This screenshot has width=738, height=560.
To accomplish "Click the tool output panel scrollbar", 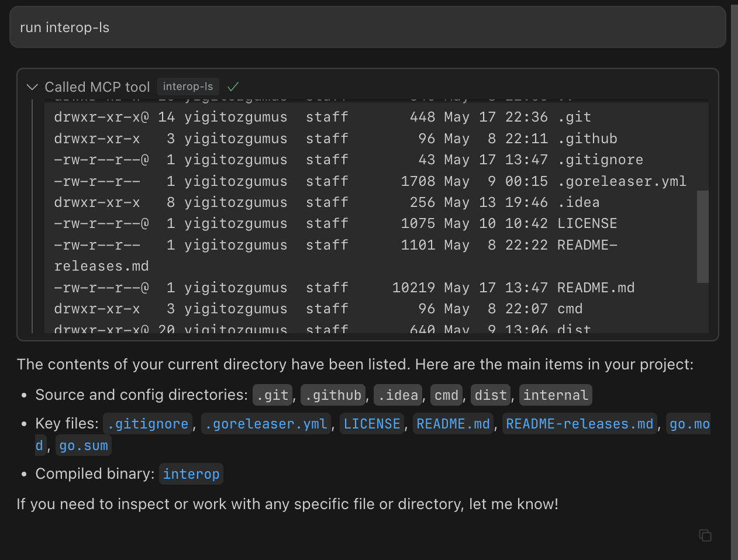I will pos(702,236).
